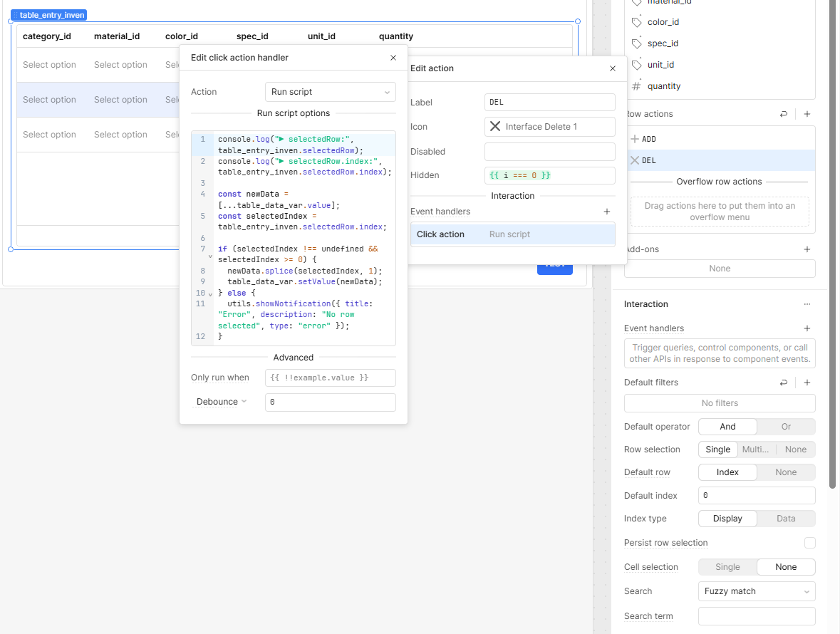
Task: Click the unit_id column header
Action: click(321, 36)
